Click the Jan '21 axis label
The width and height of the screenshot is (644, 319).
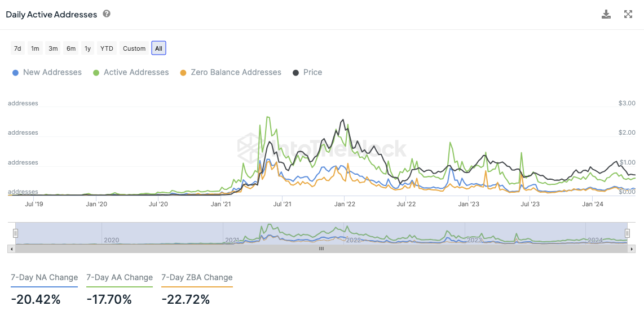[222, 203]
